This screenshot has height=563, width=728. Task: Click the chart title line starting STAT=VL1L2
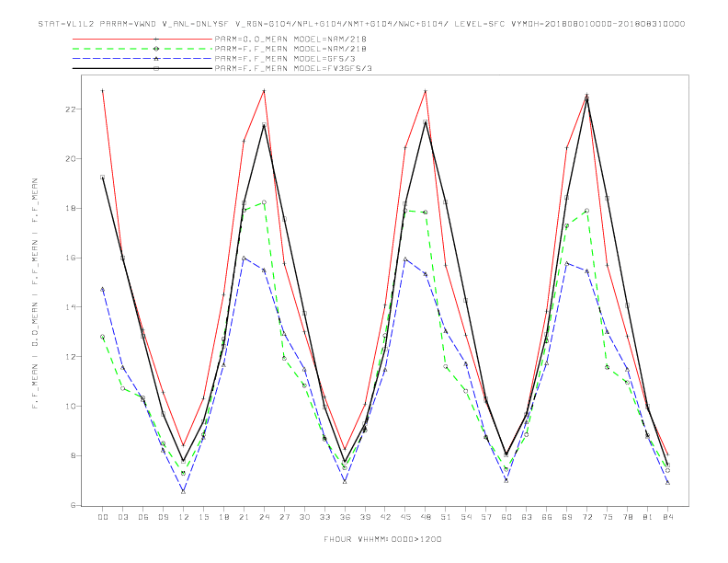point(361,24)
